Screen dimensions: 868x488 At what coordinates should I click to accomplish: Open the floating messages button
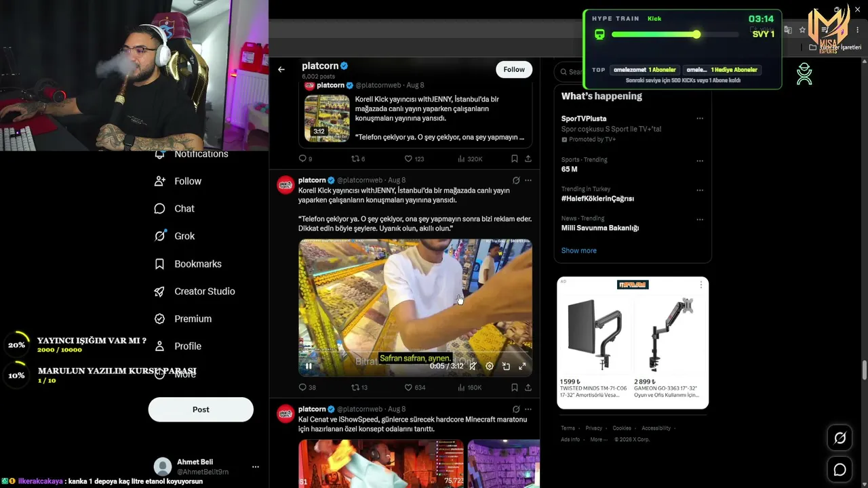click(840, 470)
